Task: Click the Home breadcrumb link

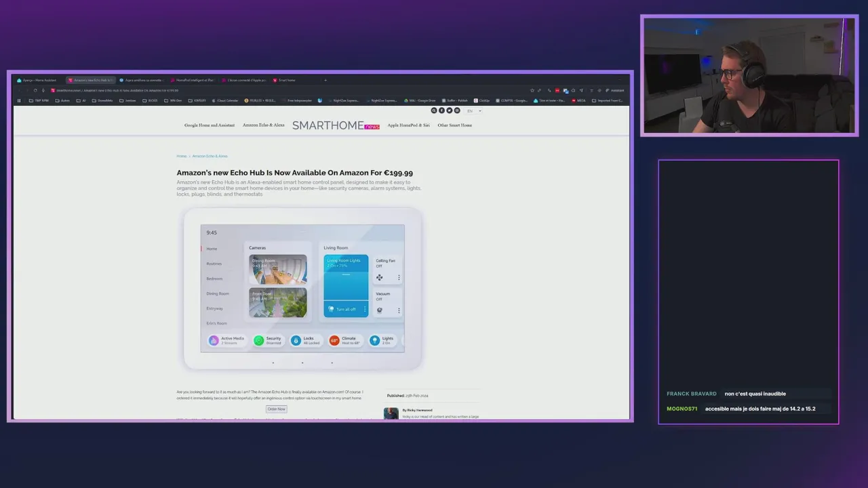Action: [181, 156]
